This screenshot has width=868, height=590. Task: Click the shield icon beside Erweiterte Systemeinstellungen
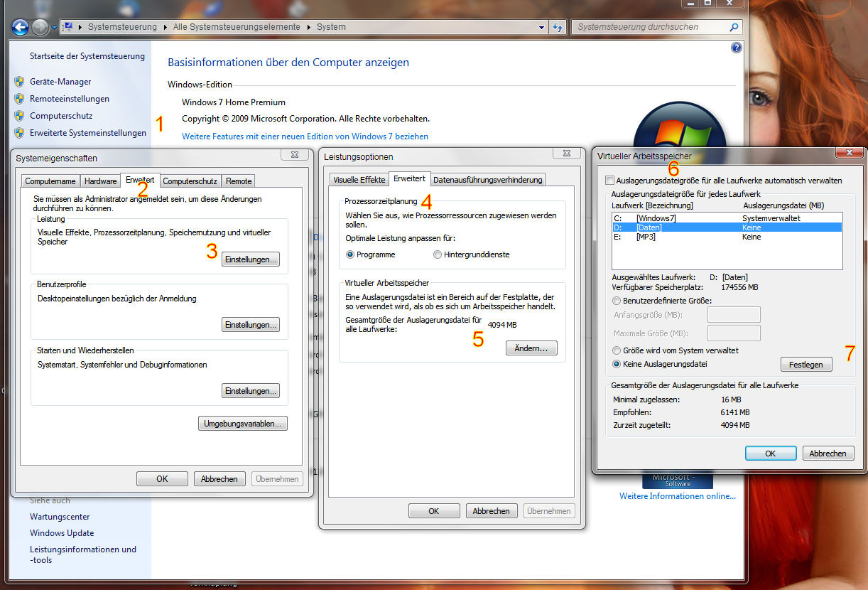click(x=19, y=133)
